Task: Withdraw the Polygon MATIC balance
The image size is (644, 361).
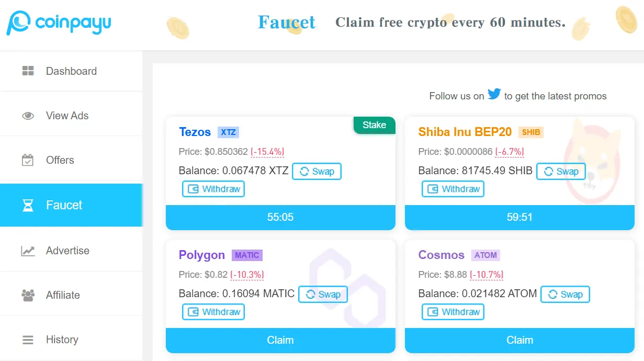Action: pos(213,312)
